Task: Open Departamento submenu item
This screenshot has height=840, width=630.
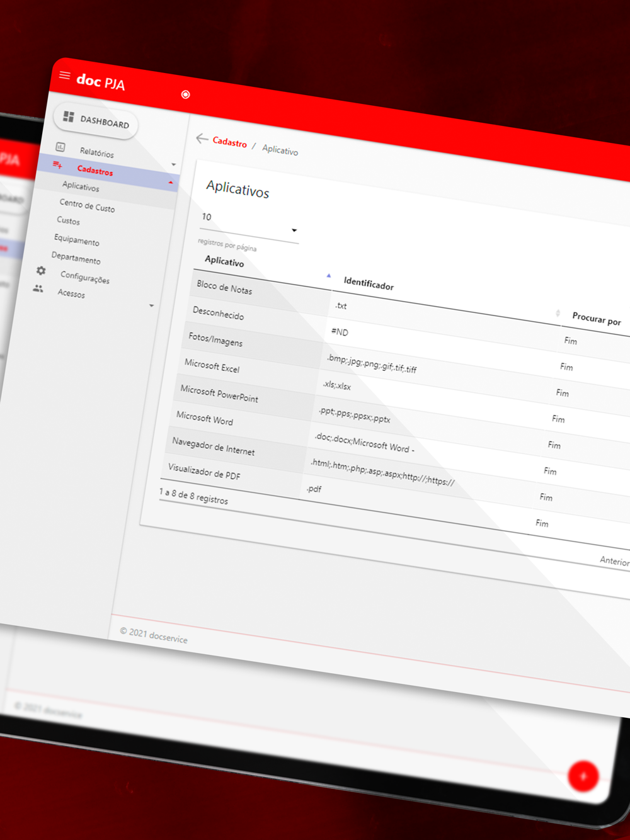Action: click(x=76, y=258)
